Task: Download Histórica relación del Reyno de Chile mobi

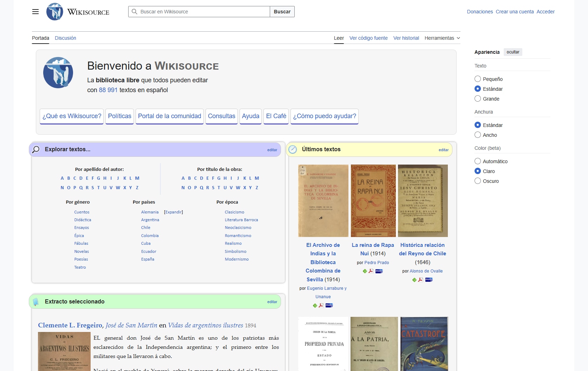Action: click(x=429, y=280)
